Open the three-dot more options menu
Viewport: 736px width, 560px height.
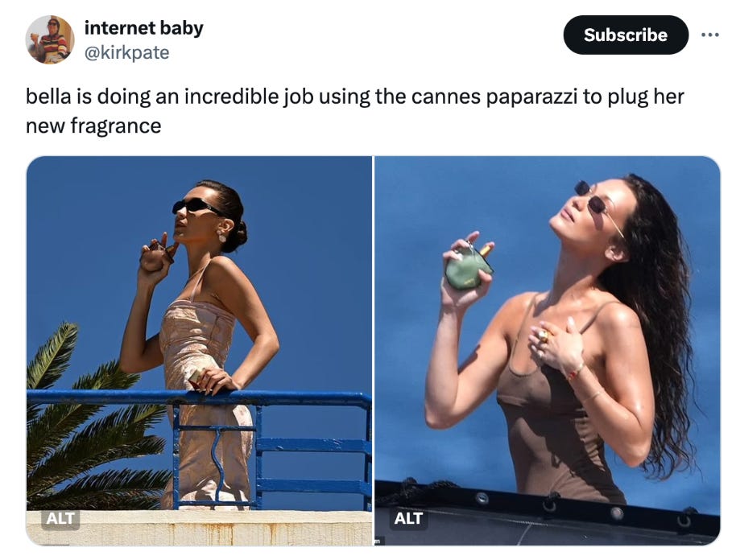709,35
